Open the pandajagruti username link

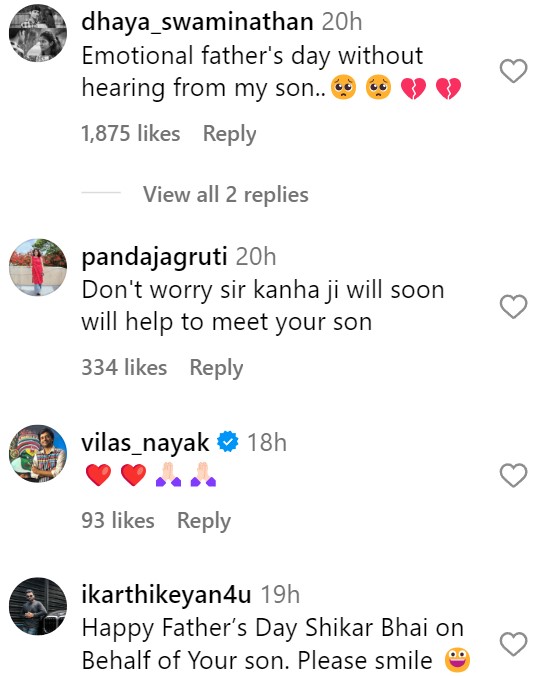pyautogui.click(x=154, y=257)
